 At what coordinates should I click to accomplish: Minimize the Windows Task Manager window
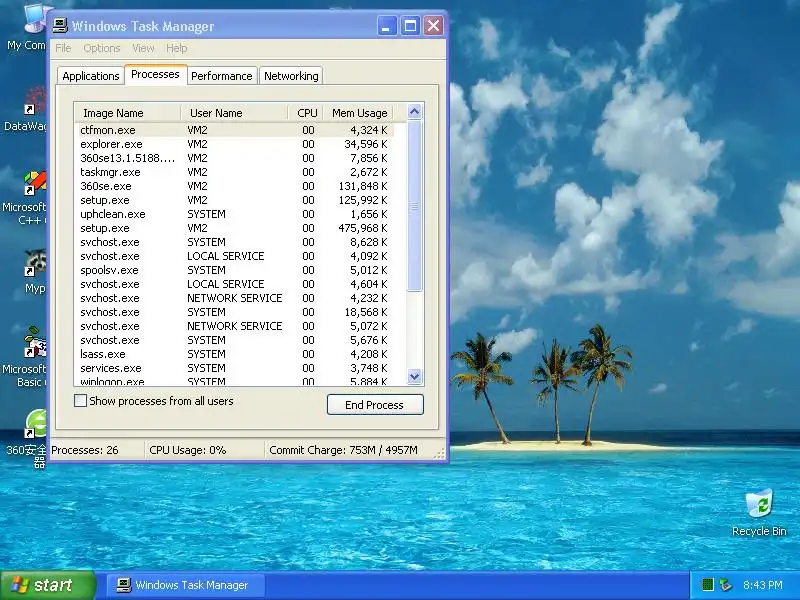pos(387,26)
